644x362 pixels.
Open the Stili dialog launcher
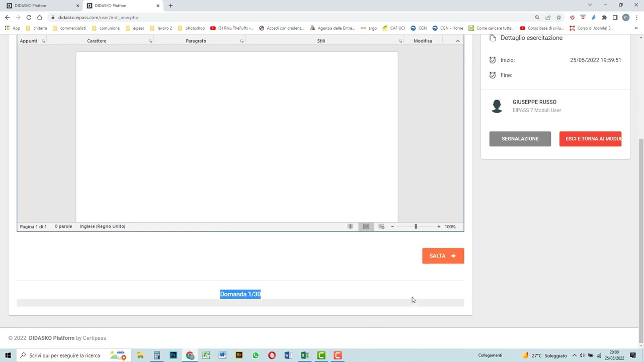click(x=400, y=41)
